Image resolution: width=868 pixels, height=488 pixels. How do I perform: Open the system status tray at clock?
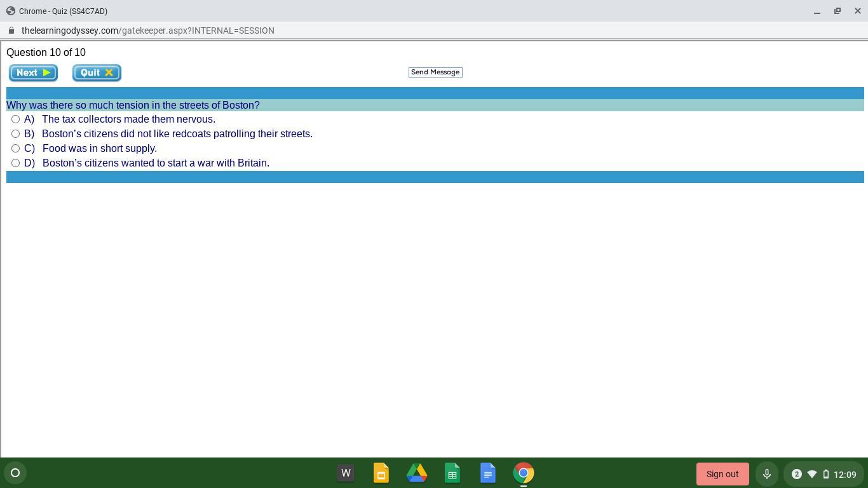pos(844,474)
